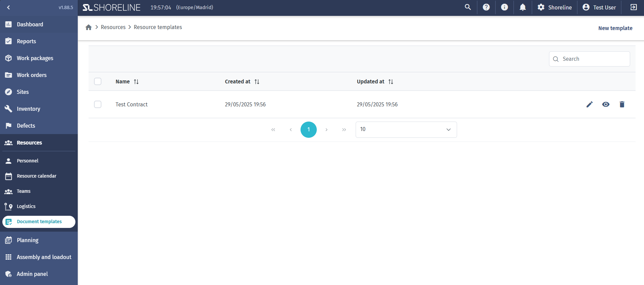644x285 pixels.
Task: Click the 29/05/2025 19:56 Created at cell
Action: click(245, 104)
